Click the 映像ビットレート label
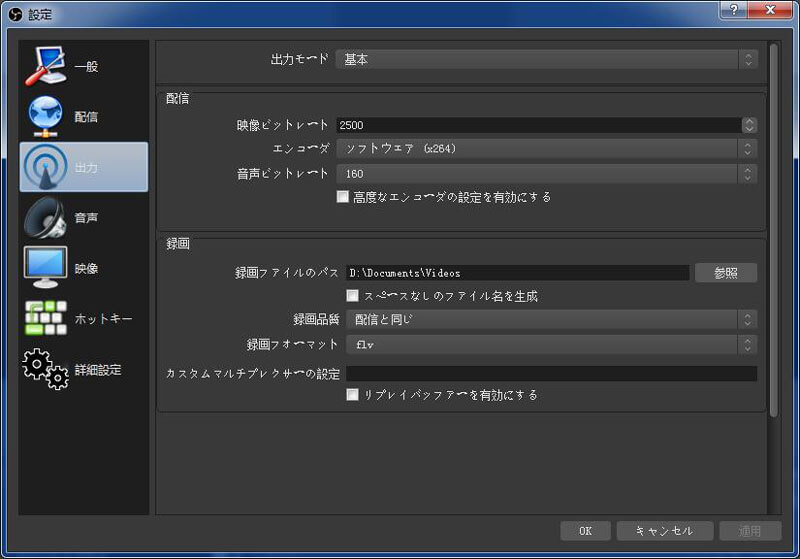Screen dimensions: 800x559 pos(282,125)
